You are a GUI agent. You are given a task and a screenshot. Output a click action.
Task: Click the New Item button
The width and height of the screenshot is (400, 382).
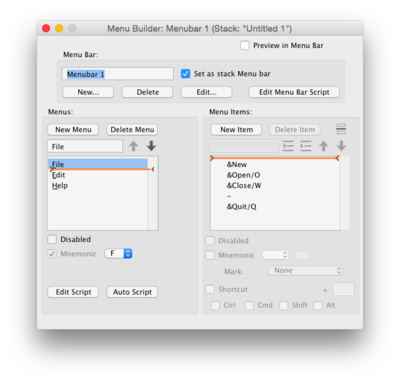coord(236,129)
